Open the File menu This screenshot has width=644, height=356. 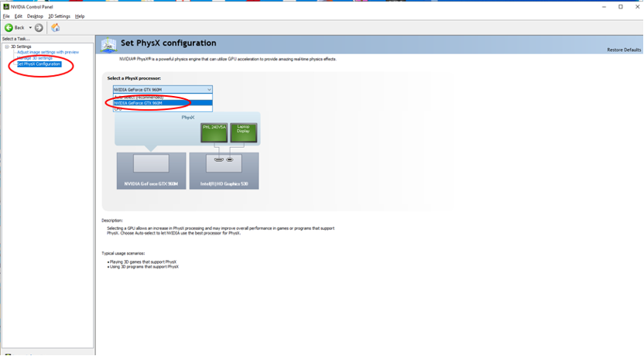[6, 16]
